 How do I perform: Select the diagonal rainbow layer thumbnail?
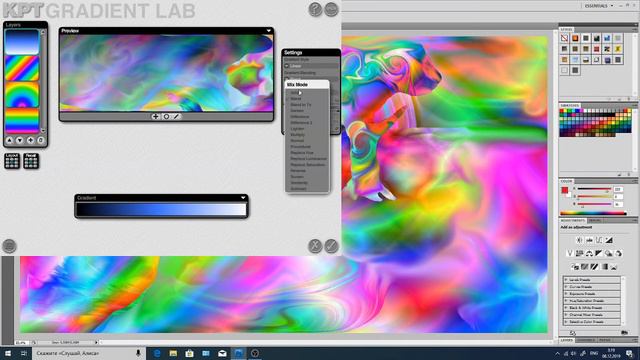pos(22,69)
